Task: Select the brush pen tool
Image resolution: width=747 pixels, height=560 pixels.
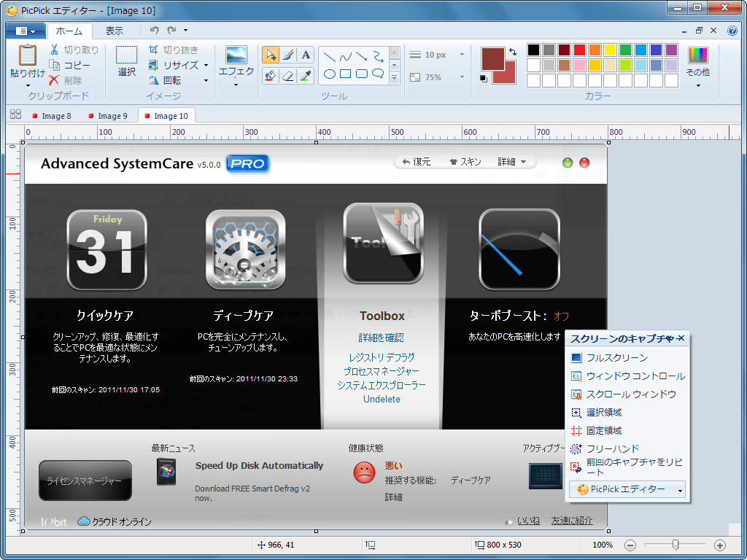Action: coord(287,55)
